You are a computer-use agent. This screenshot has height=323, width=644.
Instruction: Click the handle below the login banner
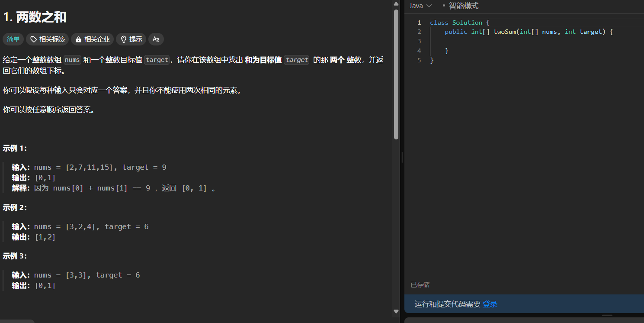click(607, 316)
